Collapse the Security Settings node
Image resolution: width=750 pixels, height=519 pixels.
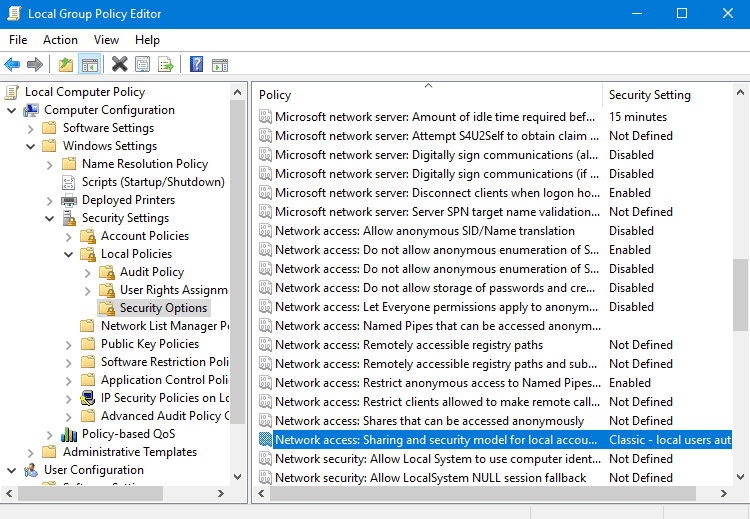(x=49, y=219)
